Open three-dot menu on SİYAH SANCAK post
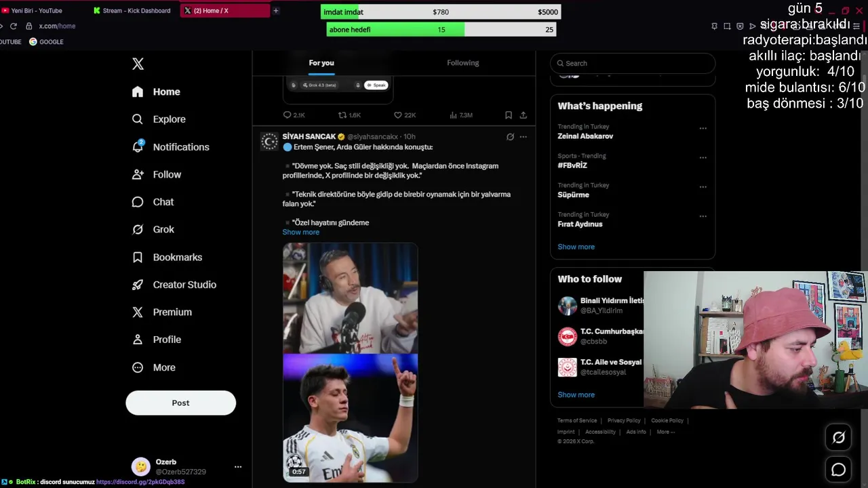This screenshot has height=488, width=868. pyautogui.click(x=523, y=137)
